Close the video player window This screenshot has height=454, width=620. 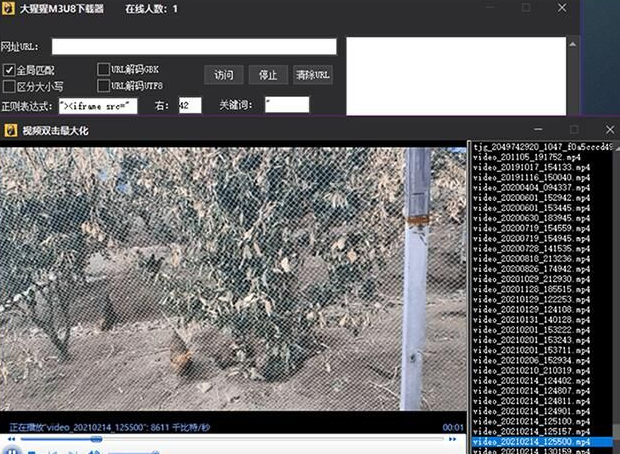[x=606, y=131]
